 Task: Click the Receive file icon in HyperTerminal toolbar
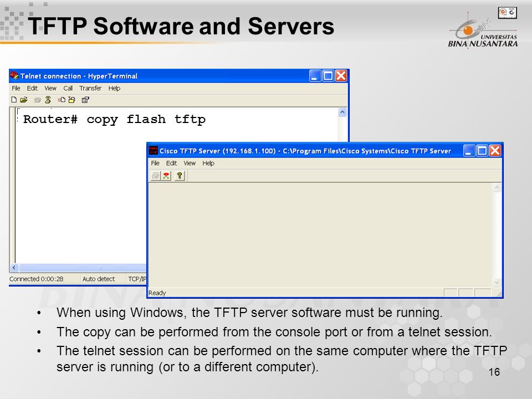pyautogui.click(x=71, y=100)
